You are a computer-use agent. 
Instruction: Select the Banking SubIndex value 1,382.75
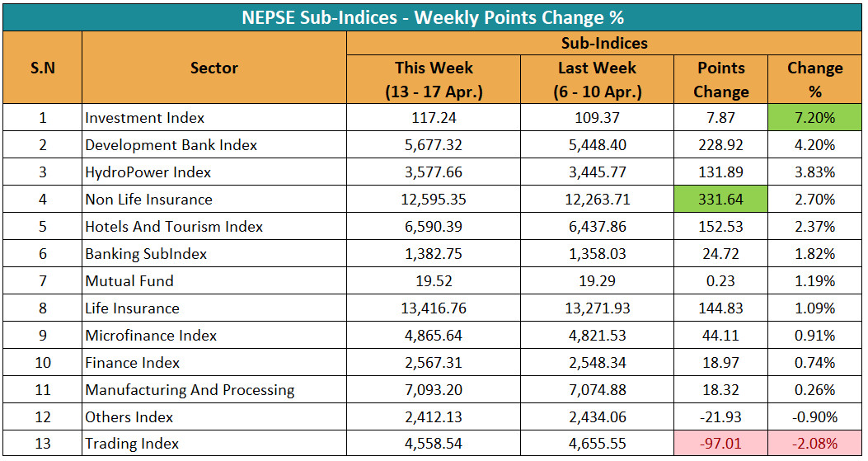coord(434,254)
